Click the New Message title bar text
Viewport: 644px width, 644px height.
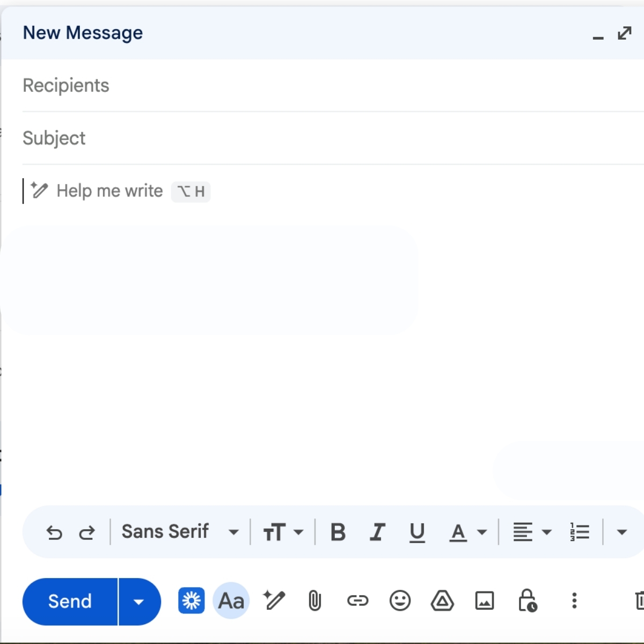click(83, 33)
